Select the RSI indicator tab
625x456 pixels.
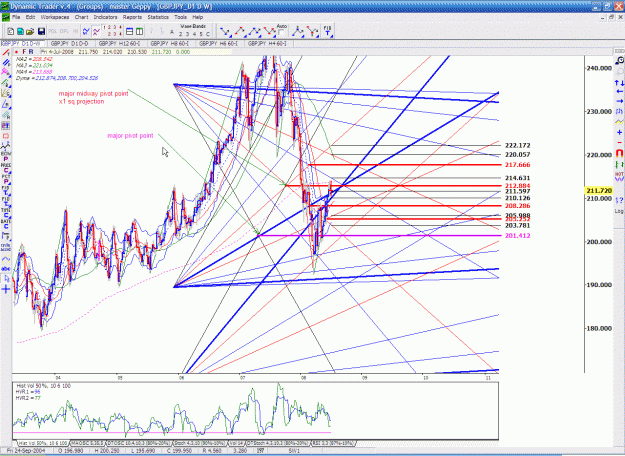[333, 443]
